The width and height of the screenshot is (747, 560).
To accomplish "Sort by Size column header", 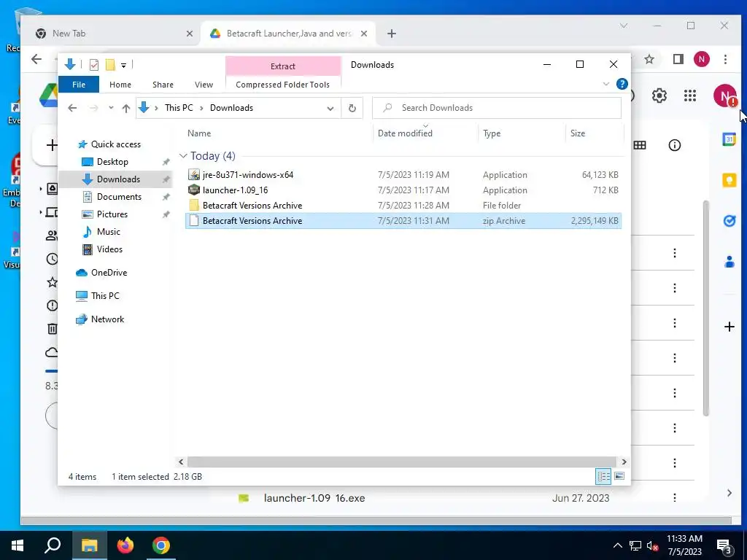I will (578, 133).
